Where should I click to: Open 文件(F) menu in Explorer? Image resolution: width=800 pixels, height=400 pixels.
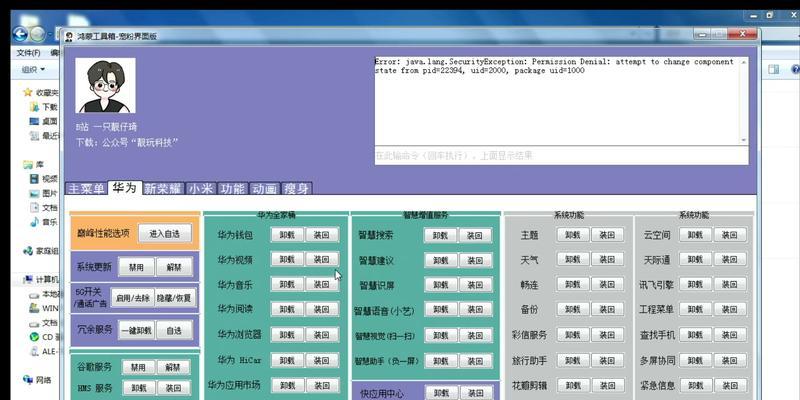pos(28,53)
